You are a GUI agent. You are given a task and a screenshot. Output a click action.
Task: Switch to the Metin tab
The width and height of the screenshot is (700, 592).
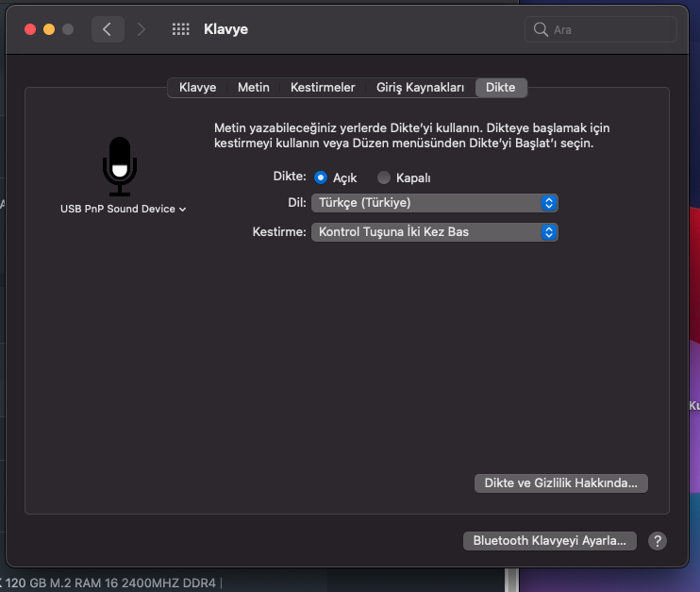pyautogui.click(x=253, y=88)
